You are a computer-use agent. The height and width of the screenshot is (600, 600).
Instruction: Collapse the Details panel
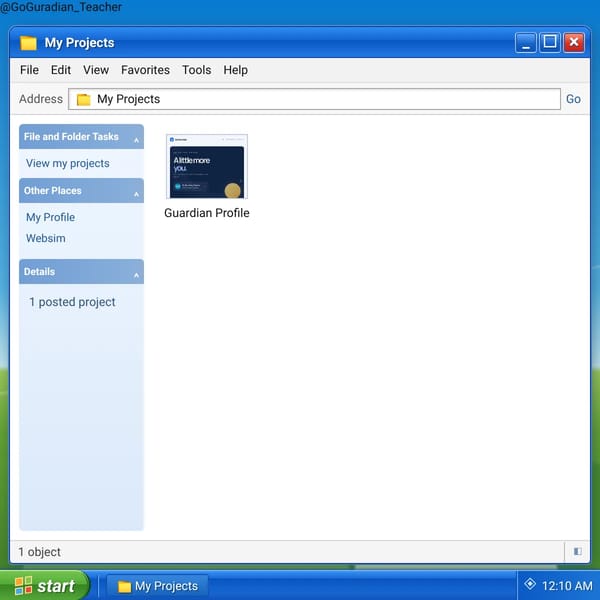click(136, 275)
